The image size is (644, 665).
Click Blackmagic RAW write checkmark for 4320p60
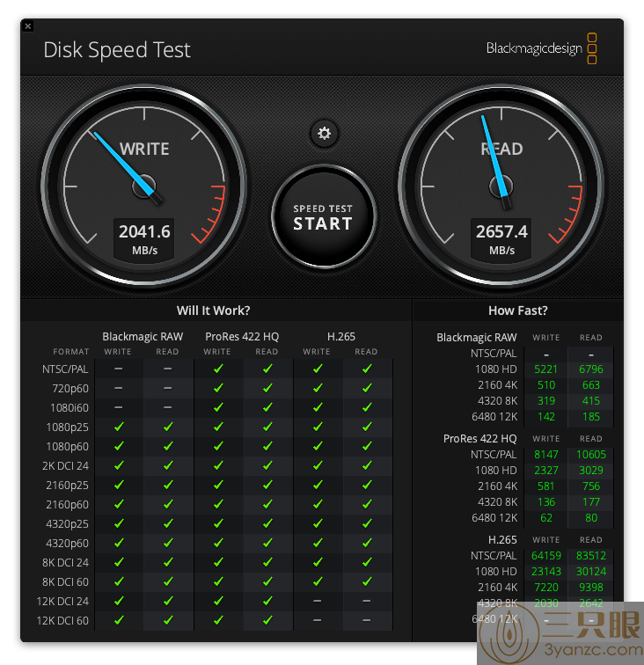[119, 543]
